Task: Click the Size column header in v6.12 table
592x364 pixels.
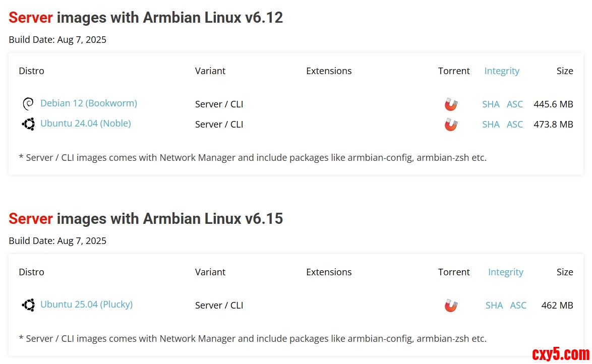Action: 565,71
